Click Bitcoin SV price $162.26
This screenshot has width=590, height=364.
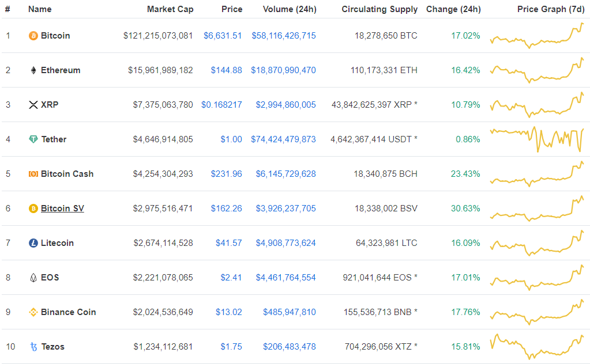pyautogui.click(x=227, y=208)
